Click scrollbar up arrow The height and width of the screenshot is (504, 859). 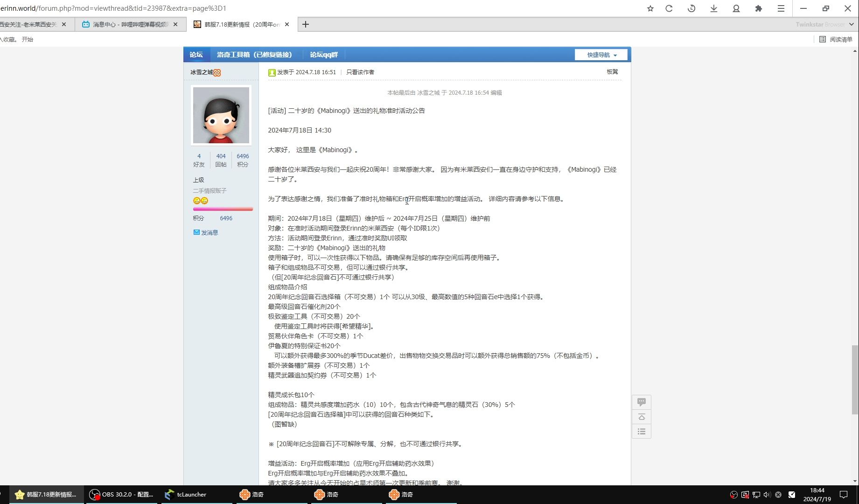855,50
